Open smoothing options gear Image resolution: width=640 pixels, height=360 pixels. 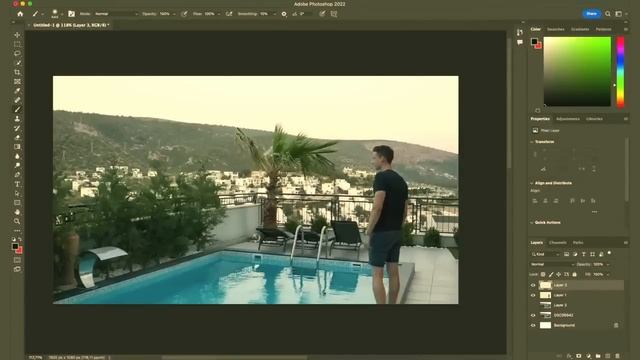pos(284,14)
